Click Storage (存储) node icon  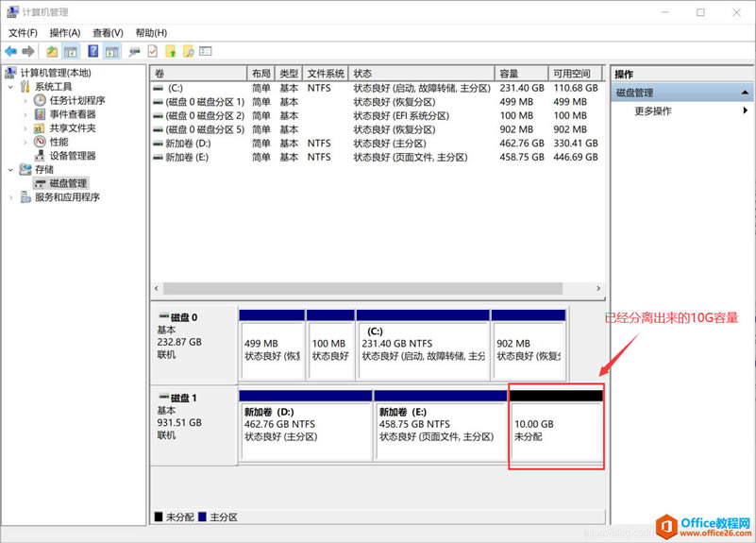tap(25, 169)
